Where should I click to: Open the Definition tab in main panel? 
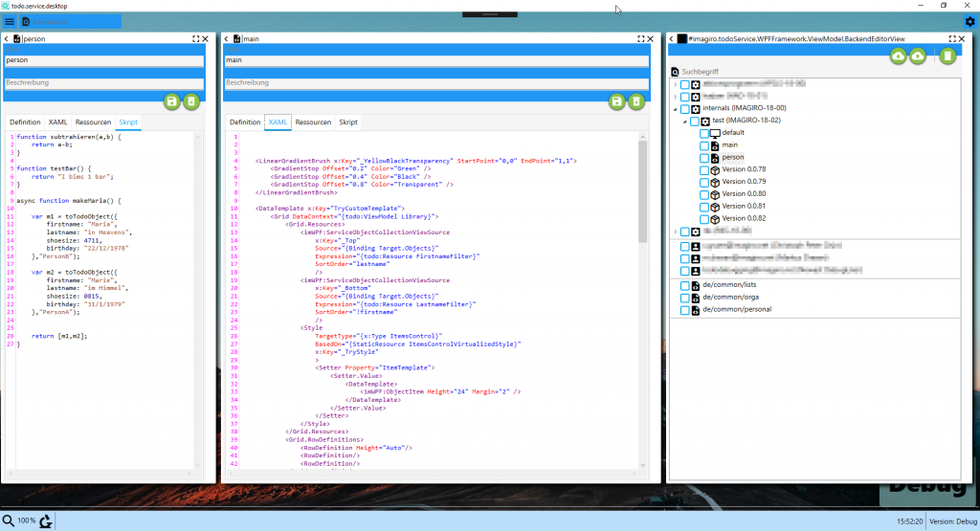(x=245, y=122)
